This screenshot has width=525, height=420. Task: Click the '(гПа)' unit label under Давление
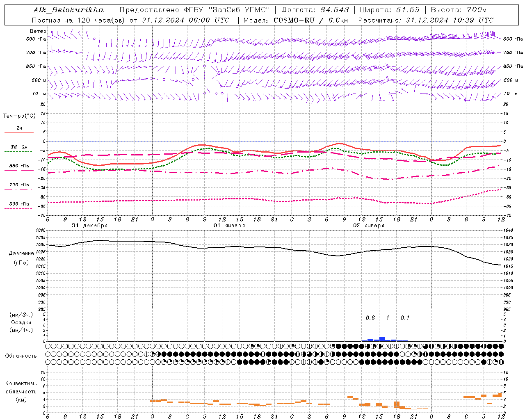pyautogui.click(x=21, y=263)
